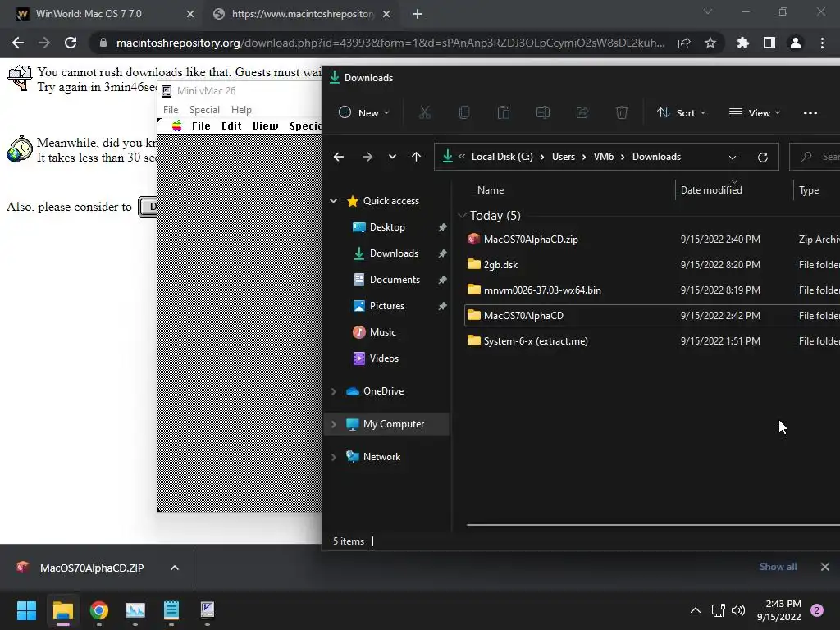Select Pictures in Quick access
This screenshot has height=630, width=840.
(x=387, y=306)
